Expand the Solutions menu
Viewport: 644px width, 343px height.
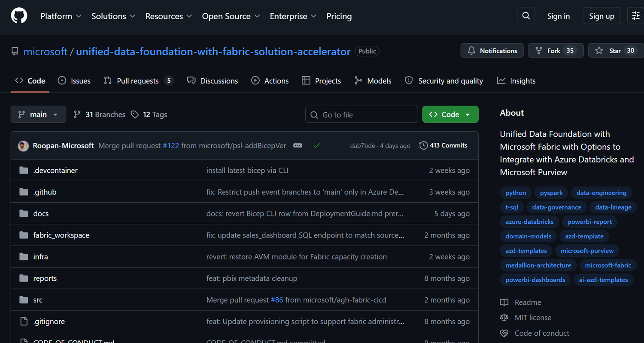click(113, 16)
